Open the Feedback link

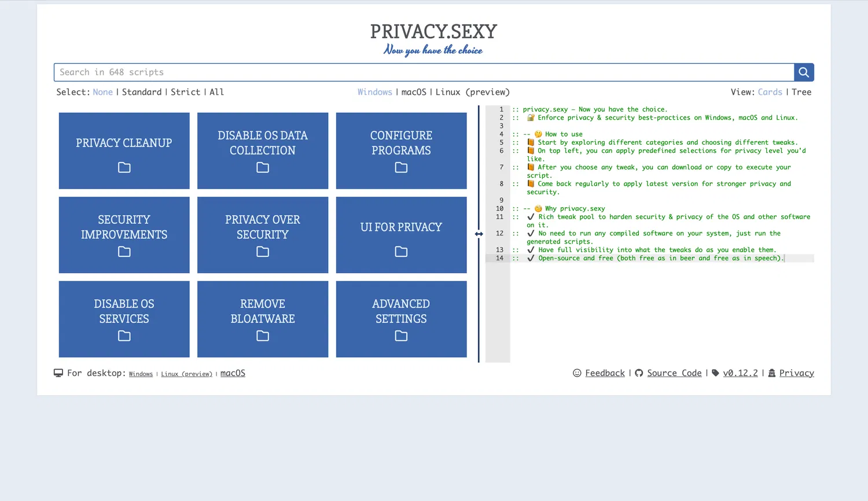point(605,373)
